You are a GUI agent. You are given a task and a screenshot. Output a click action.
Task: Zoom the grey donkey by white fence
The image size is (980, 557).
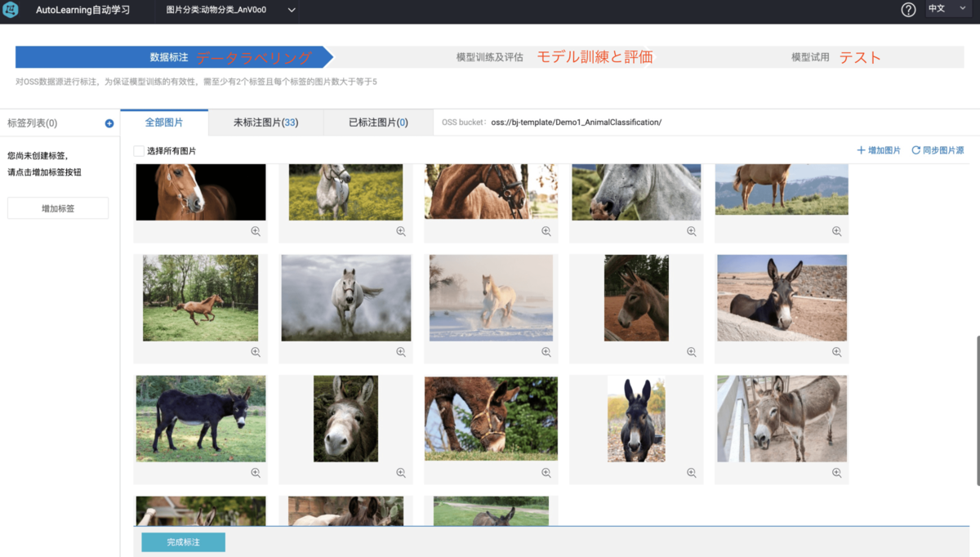pos(837,473)
